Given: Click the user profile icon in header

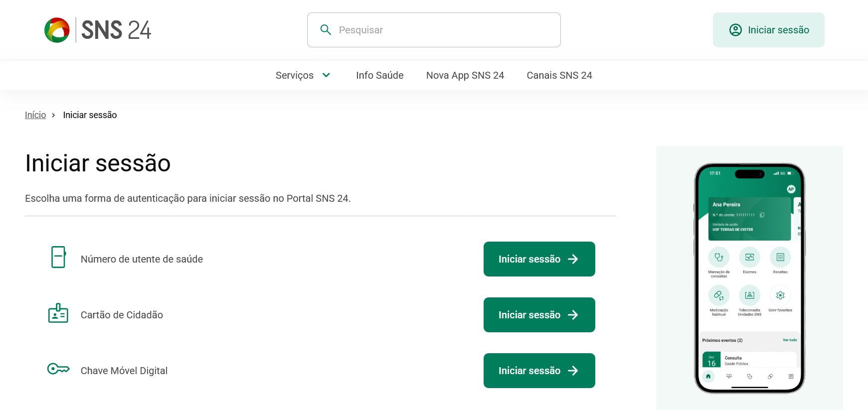Looking at the screenshot, I should (x=735, y=30).
